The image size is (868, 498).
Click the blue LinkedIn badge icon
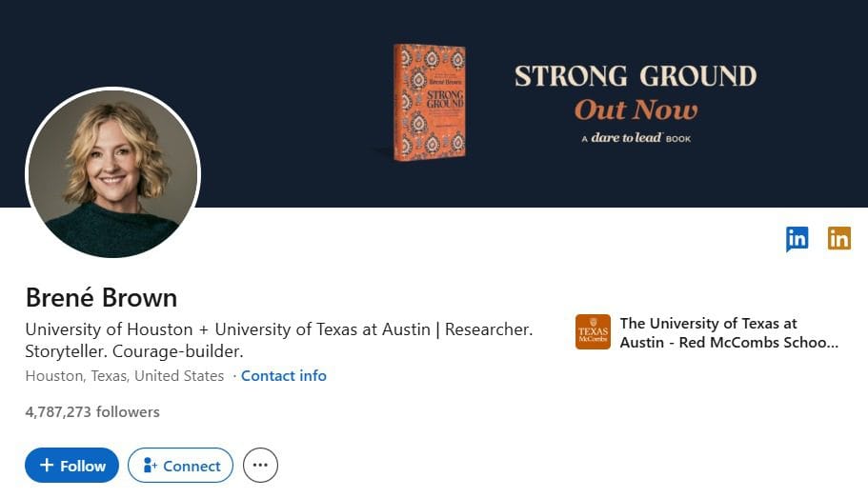pyautogui.click(x=797, y=239)
